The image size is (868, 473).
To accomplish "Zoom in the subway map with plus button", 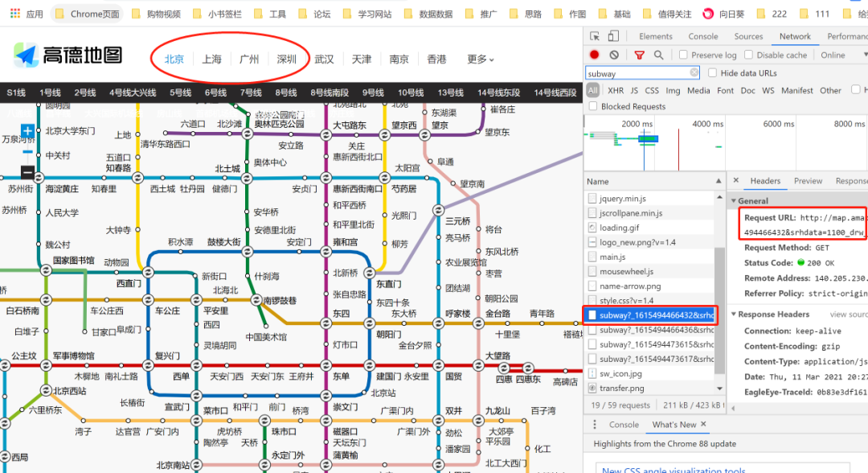I will tap(27, 131).
